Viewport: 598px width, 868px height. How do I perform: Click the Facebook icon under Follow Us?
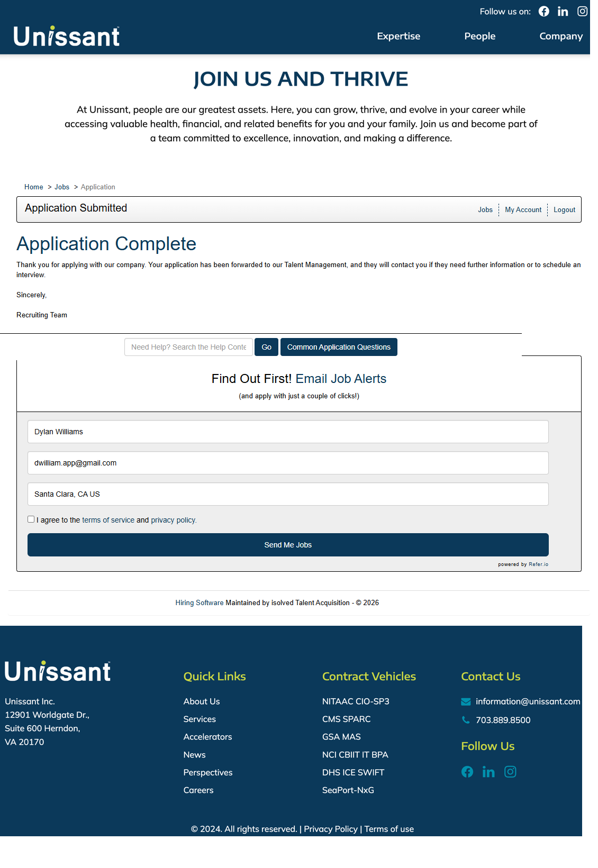pos(467,772)
